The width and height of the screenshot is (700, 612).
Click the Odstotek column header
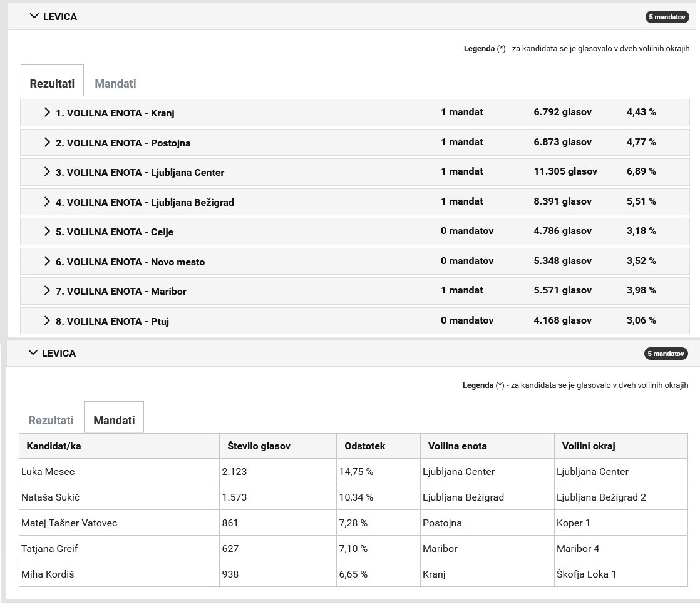click(x=378, y=446)
